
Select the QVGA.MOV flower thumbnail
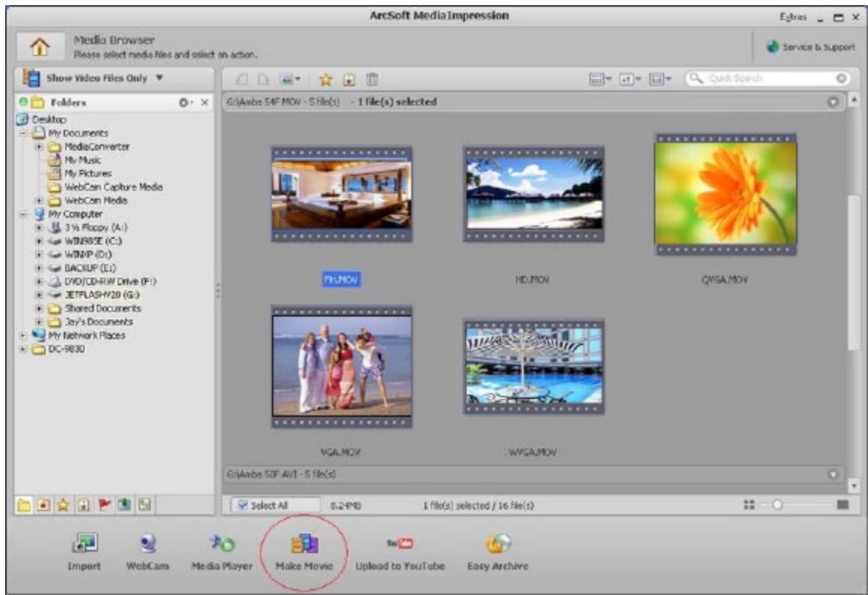[x=725, y=194]
